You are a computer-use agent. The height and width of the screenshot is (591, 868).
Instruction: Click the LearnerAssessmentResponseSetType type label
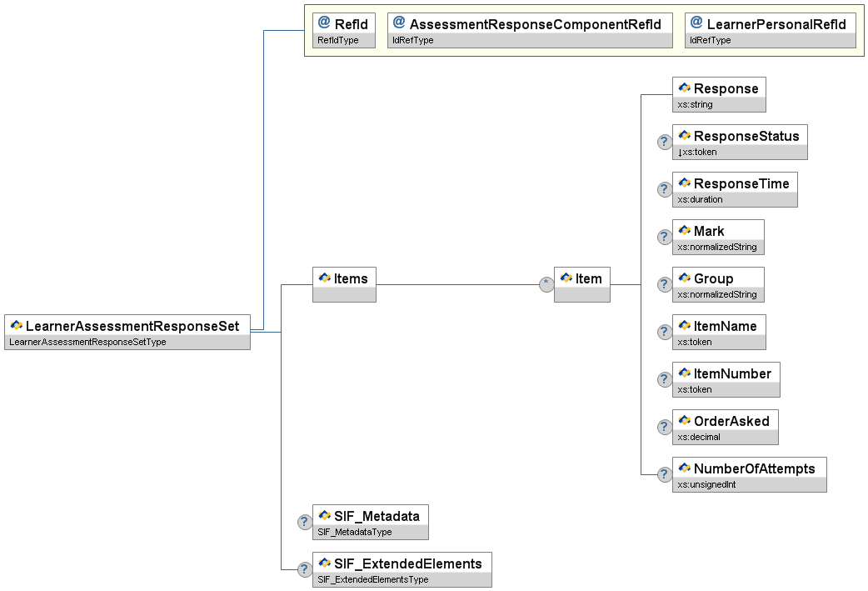click(x=87, y=342)
